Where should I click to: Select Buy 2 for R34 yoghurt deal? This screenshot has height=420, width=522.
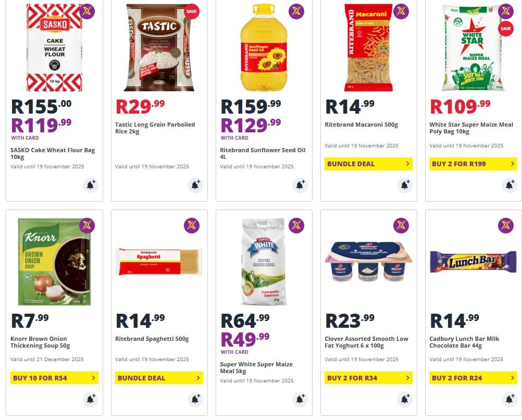[368, 378]
